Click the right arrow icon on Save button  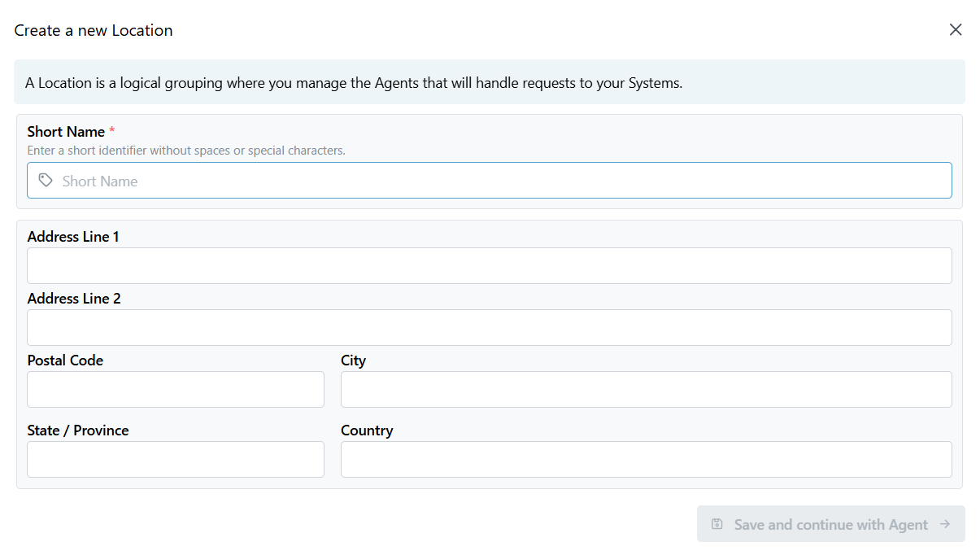945,524
